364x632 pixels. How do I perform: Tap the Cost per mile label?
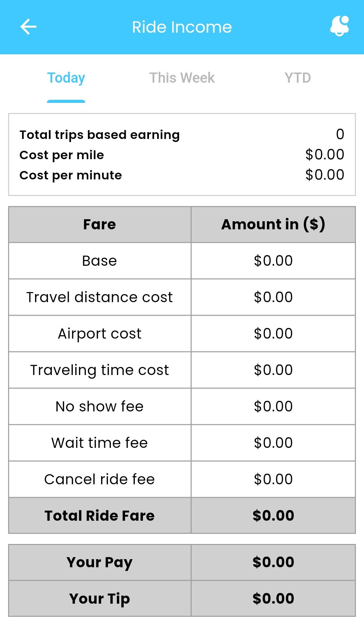click(62, 155)
